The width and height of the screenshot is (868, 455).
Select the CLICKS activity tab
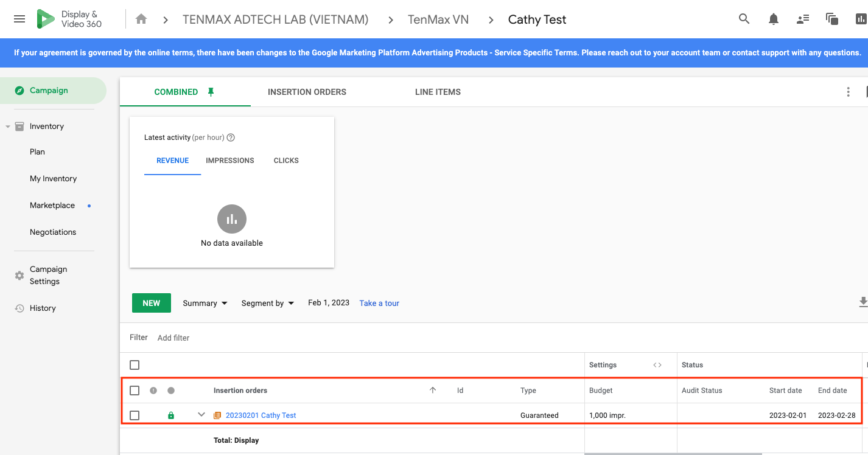click(286, 161)
